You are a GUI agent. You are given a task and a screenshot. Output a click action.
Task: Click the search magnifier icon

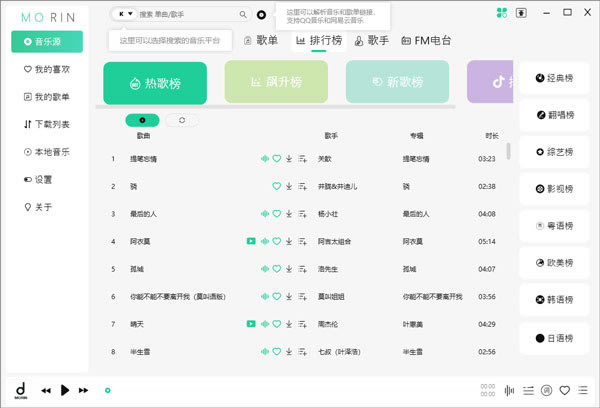tap(243, 15)
